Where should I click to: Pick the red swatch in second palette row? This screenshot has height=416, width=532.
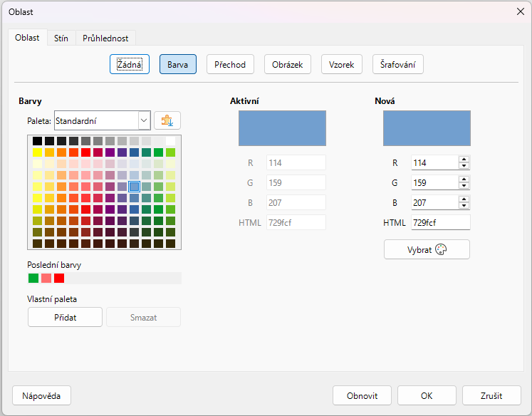86,152
